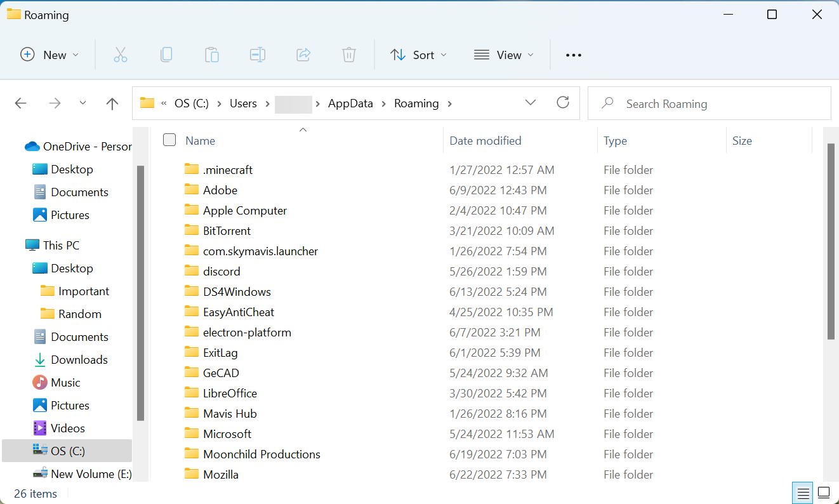Expand address bar history dropdown

tap(531, 103)
